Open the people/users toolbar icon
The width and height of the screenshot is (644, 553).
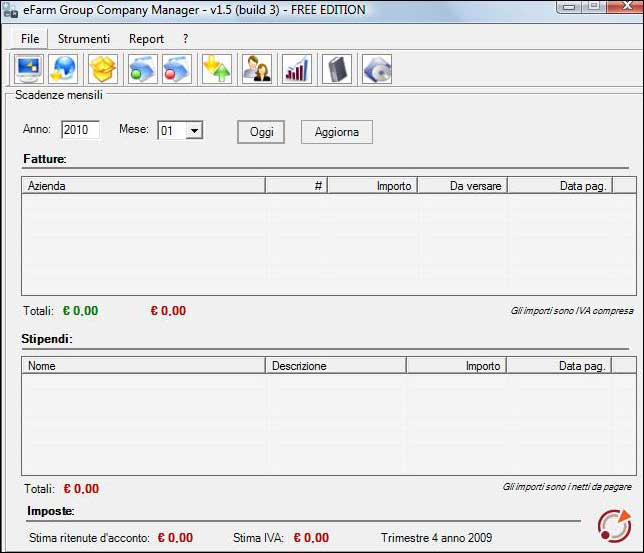point(256,69)
